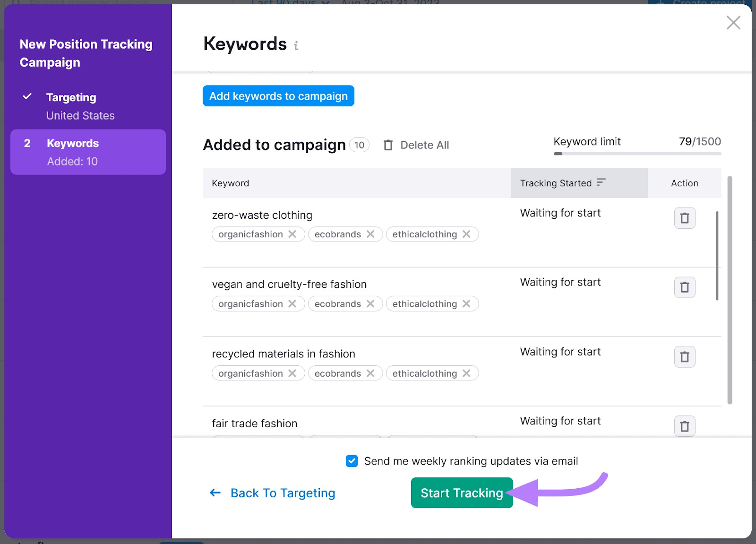Remove organicfashion tag from zero-waste clothing

click(292, 234)
